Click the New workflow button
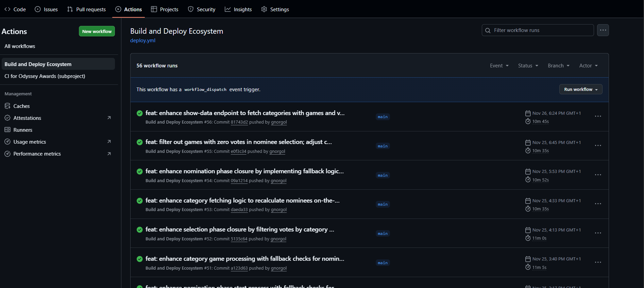This screenshot has height=288, width=644. coord(97,31)
